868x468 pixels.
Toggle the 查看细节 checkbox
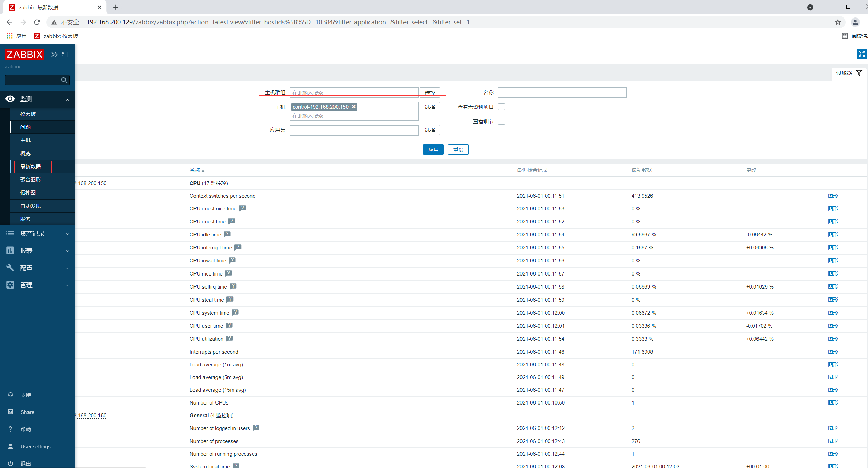502,121
